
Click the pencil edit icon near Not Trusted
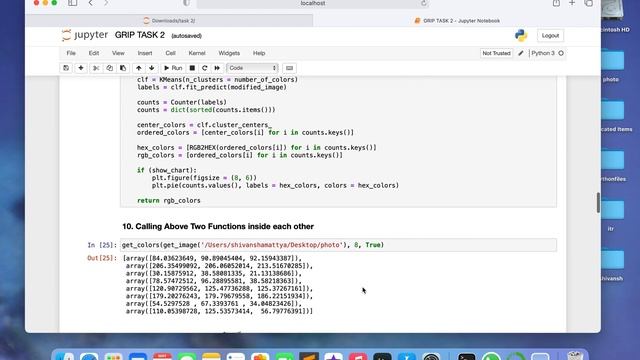click(521, 53)
